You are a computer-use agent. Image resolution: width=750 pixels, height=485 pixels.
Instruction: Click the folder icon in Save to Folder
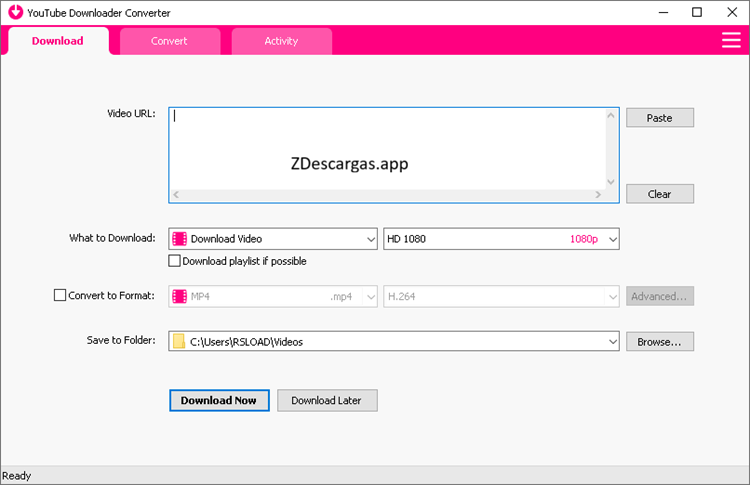179,341
